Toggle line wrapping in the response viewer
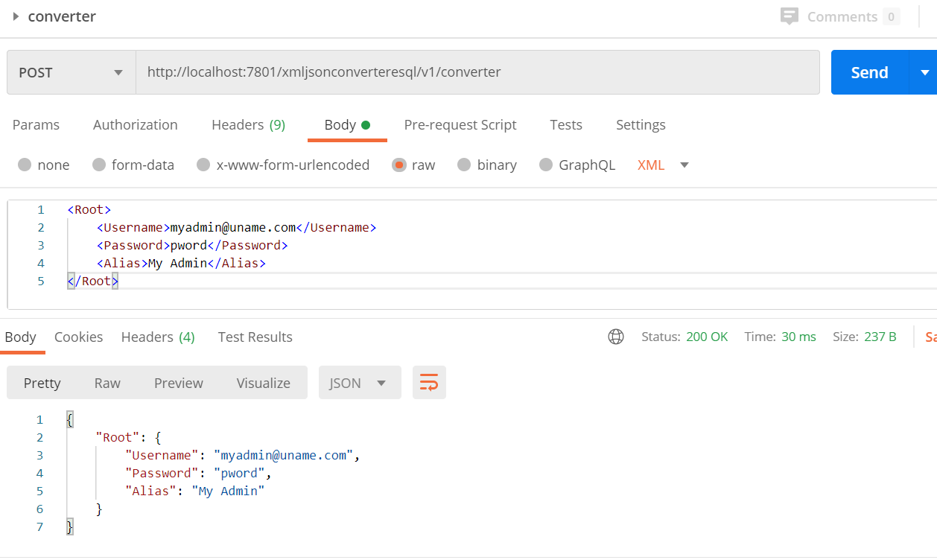The height and width of the screenshot is (560, 937). [429, 382]
